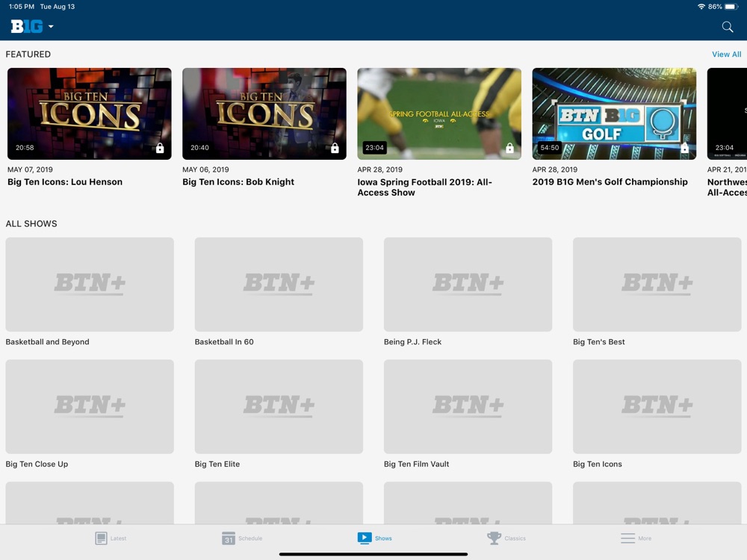Tap lock icon on Lou Henson video
Screen dimensions: 747x560
(160, 148)
